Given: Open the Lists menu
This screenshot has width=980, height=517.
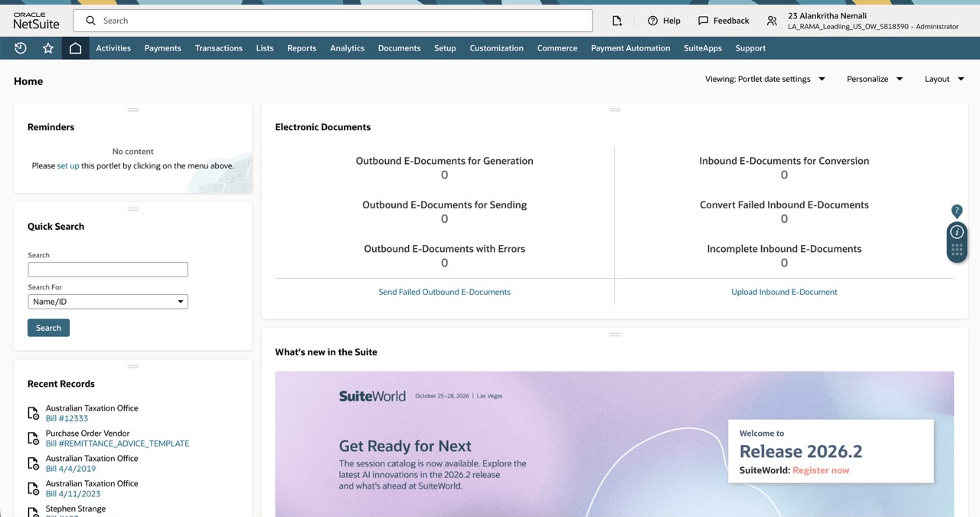Looking at the screenshot, I should click(265, 47).
